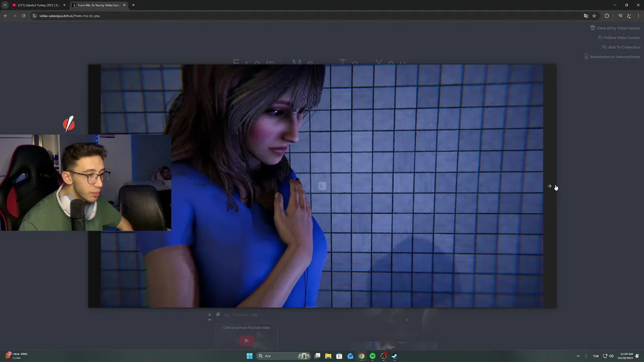Click the lightbox screenshot image

click(322, 186)
